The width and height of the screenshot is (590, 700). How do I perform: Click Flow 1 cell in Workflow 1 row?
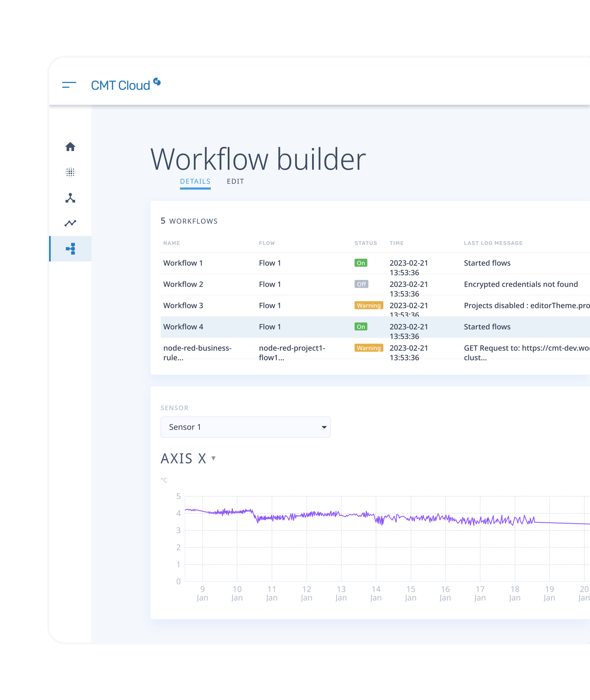tap(270, 263)
